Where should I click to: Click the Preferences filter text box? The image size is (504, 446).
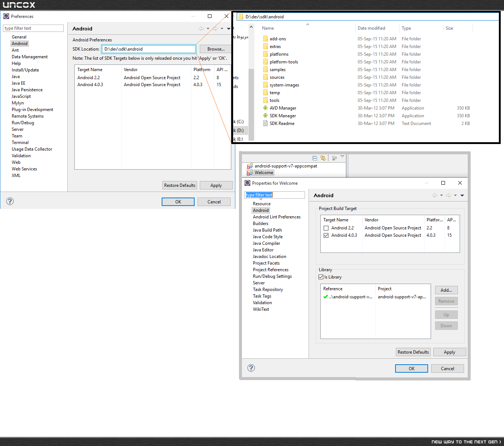(x=33, y=28)
